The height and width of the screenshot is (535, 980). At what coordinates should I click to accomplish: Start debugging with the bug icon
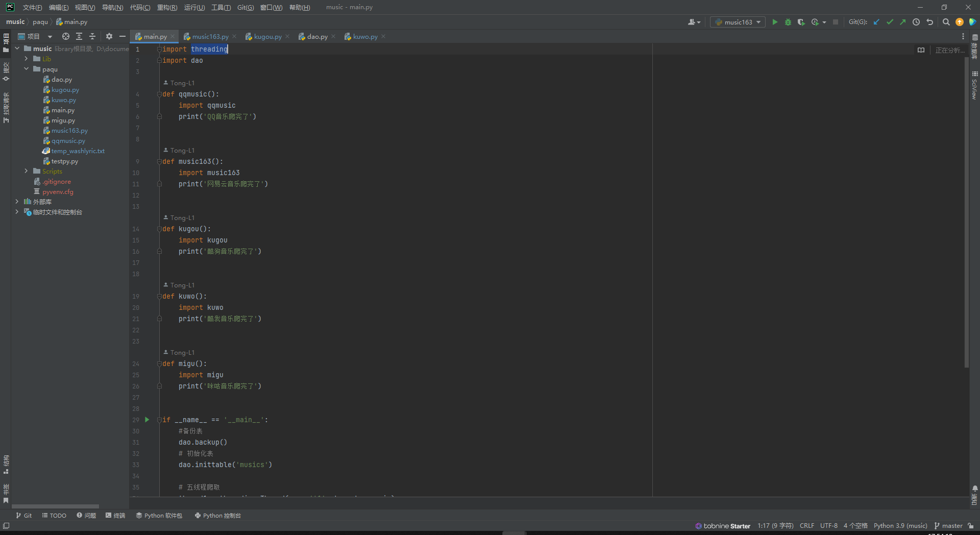[788, 22]
